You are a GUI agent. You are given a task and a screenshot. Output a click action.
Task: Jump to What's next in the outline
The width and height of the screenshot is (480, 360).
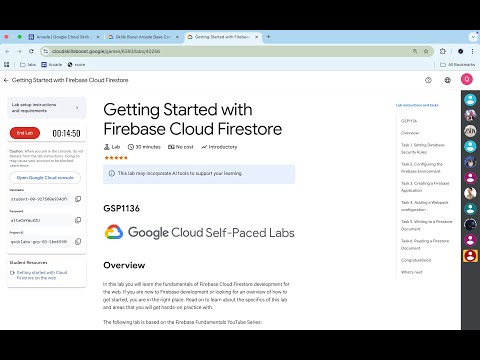[x=411, y=272]
